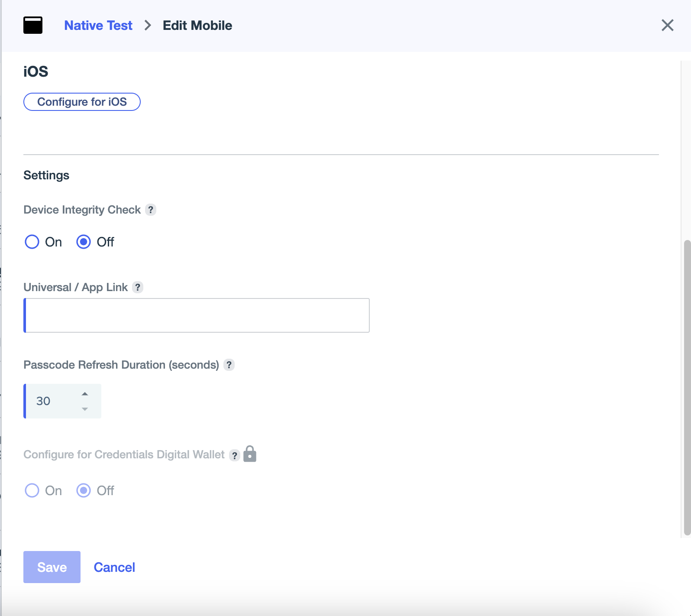The width and height of the screenshot is (691, 616).
Task: Open the Native Test breadcrumb link
Action: click(x=98, y=26)
